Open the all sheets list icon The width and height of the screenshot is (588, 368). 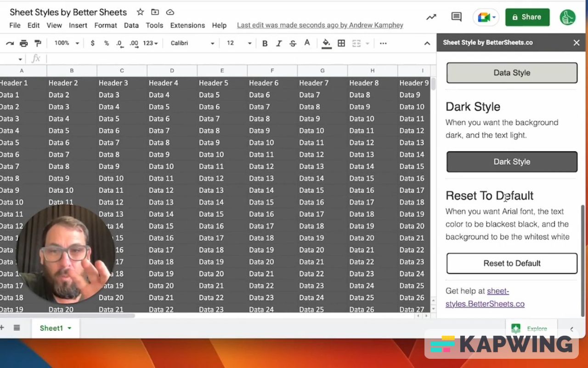coord(17,328)
